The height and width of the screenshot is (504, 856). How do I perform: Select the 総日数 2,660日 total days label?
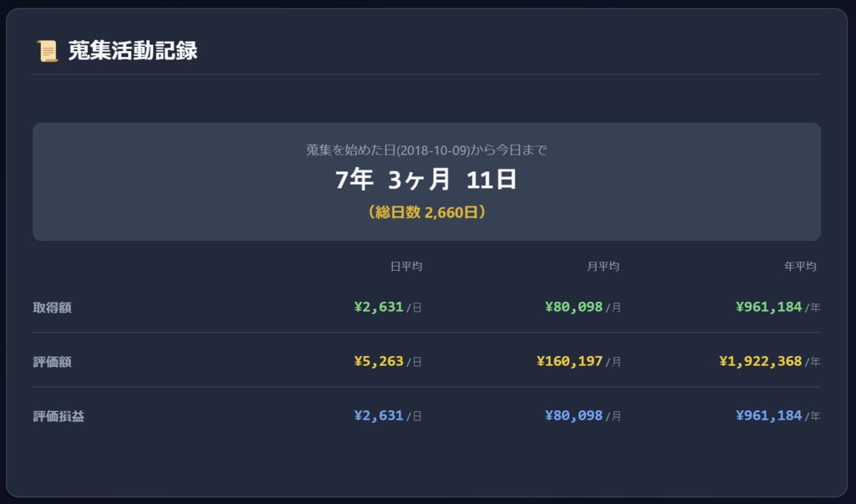(x=428, y=212)
